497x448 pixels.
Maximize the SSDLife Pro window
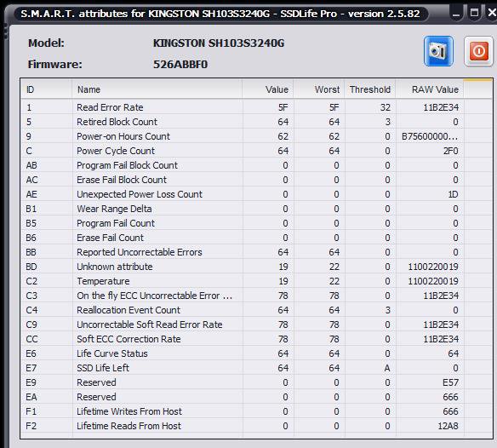(474, 13)
